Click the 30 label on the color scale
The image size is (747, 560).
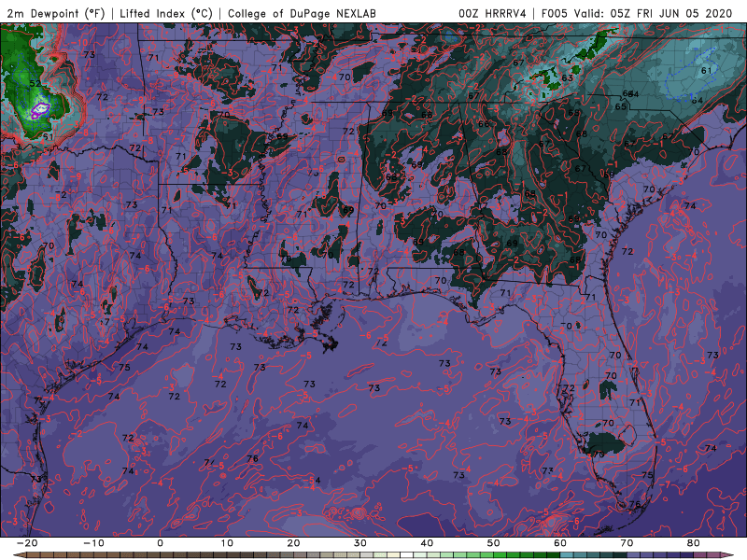point(360,543)
